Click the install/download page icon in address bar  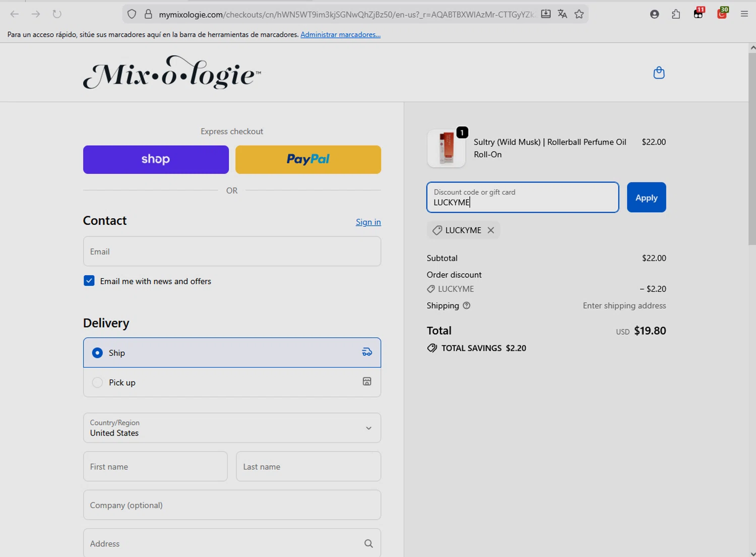tap(546, 14)
